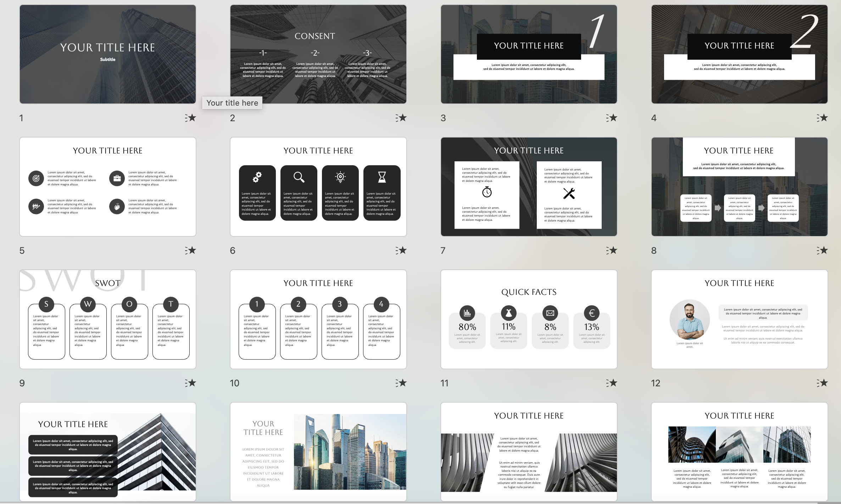Select the bar chart icon above 80%
Screen dimensions: 841x504
[x=468, y=313]
